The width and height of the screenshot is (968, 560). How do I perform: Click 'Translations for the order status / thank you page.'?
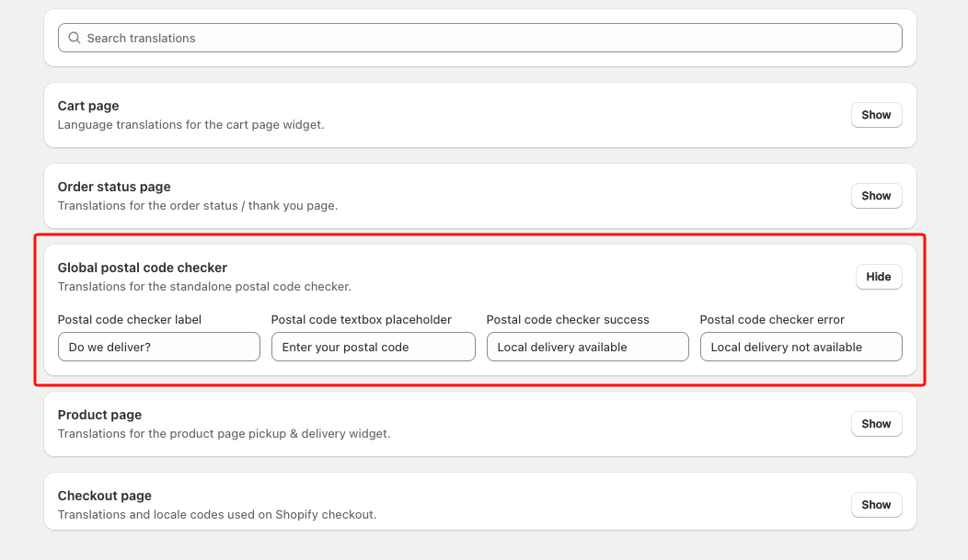coord(198,205)
